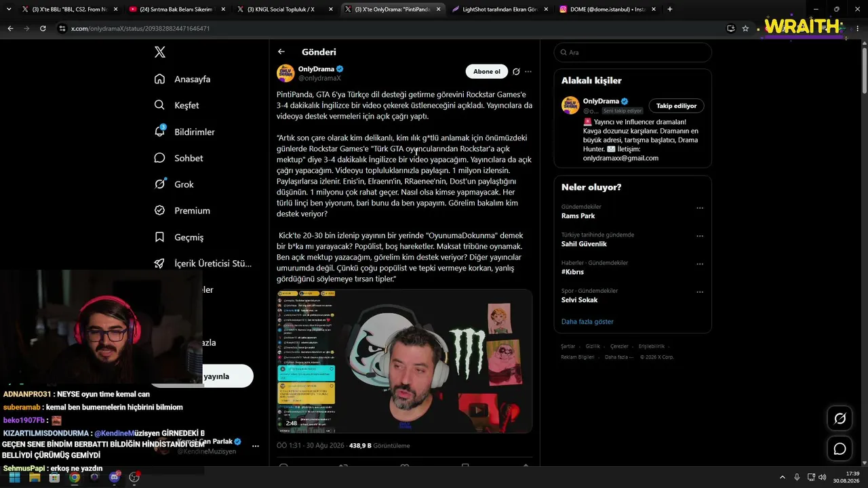Click the taskbar microphone icon
The width and height of the screenshot is (868, 488).
point(797,477)
